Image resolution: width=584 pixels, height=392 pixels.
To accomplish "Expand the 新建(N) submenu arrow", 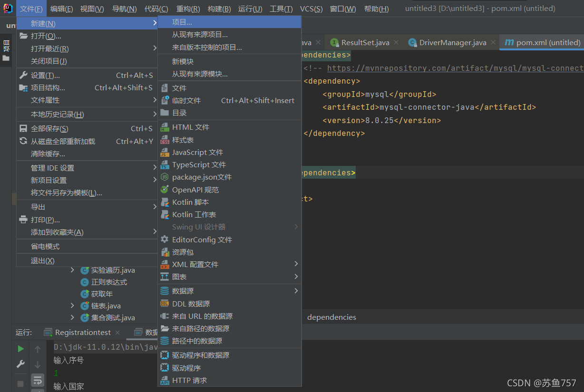I will pos(155,23).
